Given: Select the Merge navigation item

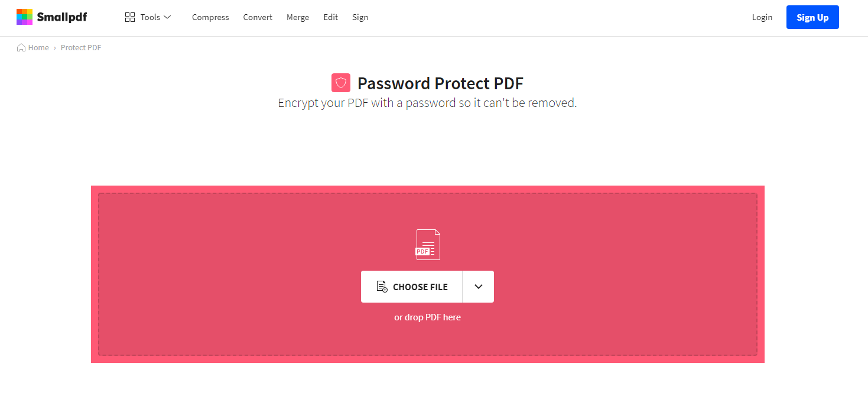Looking at the screenshot, I should [297, 17].
